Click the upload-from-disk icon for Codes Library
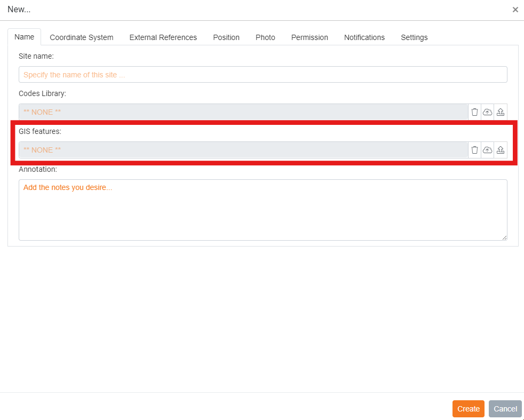Viewport: 524px width, 420px height. [x=501, y=112]
